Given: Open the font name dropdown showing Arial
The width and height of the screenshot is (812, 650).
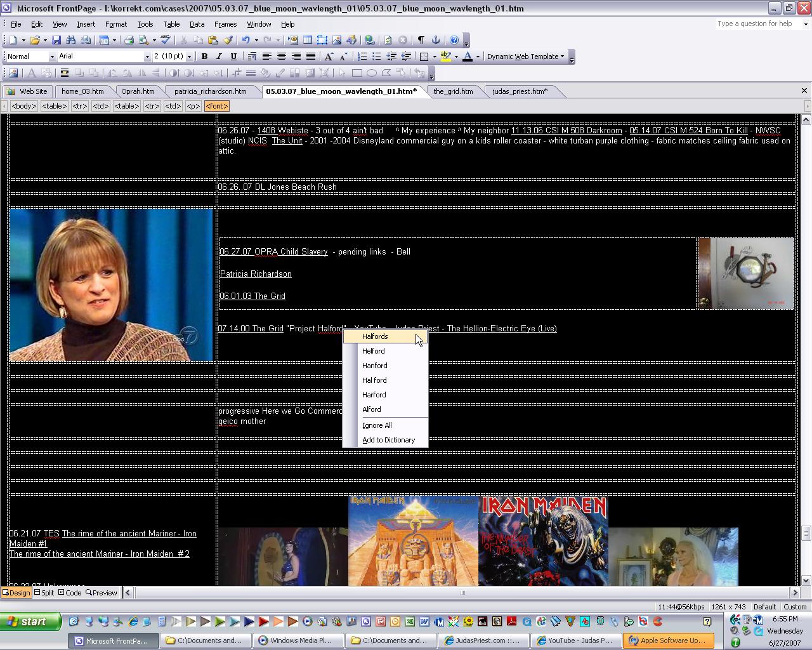Looking at the screenshot, I should (147, 56).
